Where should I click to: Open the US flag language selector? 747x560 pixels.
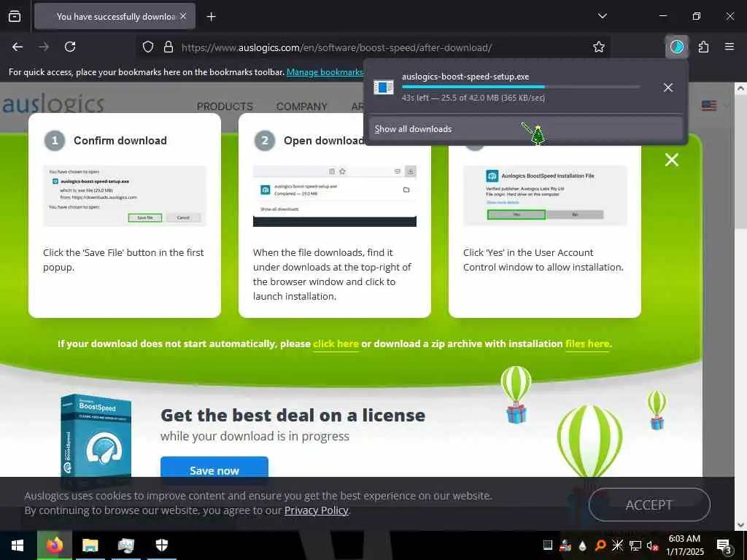709,105
